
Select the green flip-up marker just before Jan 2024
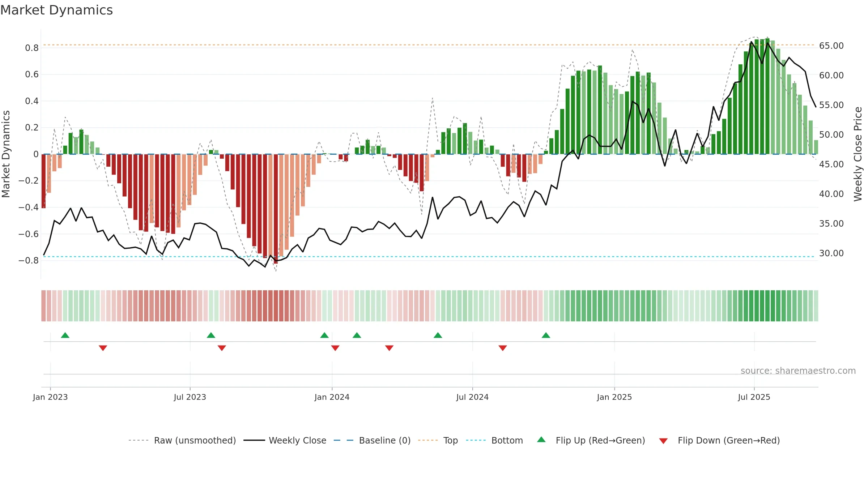tap(324, 335)
